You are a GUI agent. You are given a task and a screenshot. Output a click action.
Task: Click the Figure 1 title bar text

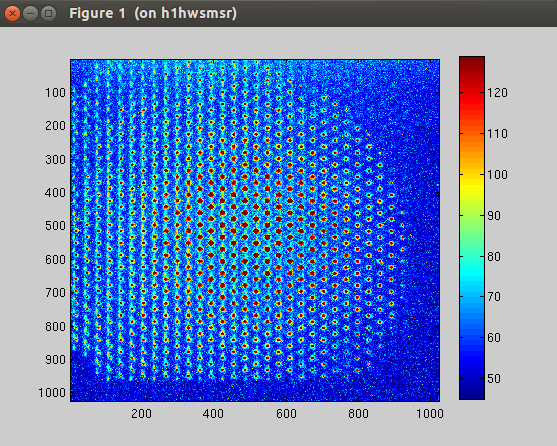(153, 13)
